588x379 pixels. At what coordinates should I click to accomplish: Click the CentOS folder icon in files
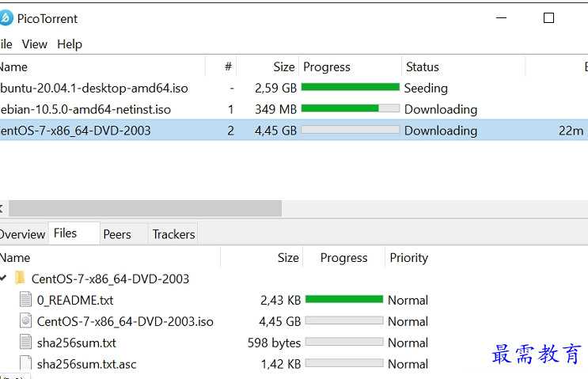tap(21, 279)
